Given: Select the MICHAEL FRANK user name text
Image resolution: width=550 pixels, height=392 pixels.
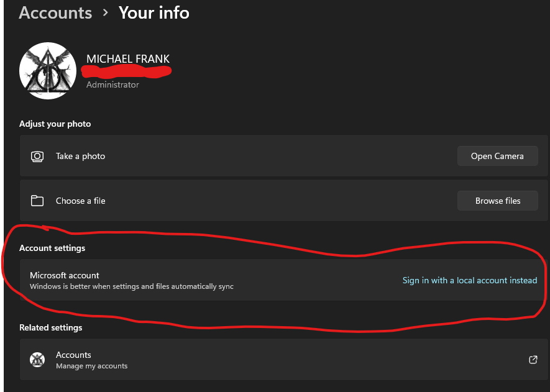Looking at the screenshot, I should click(128, 59).
